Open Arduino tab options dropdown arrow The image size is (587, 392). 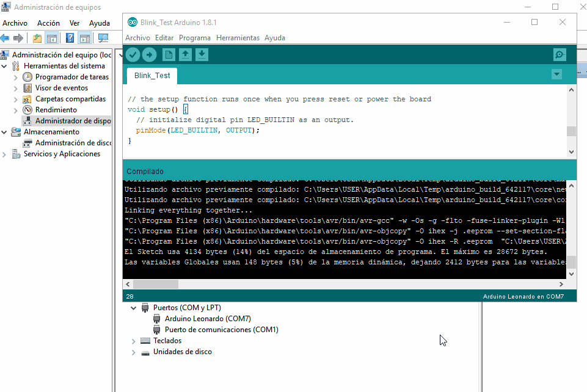(556, 74)
